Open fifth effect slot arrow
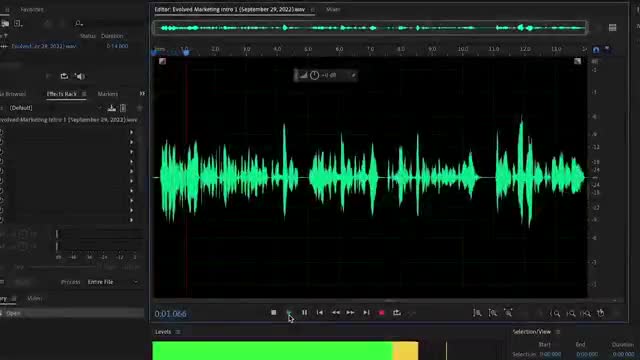The height and width of the screenshot is (360, 640). pos(131,171)
